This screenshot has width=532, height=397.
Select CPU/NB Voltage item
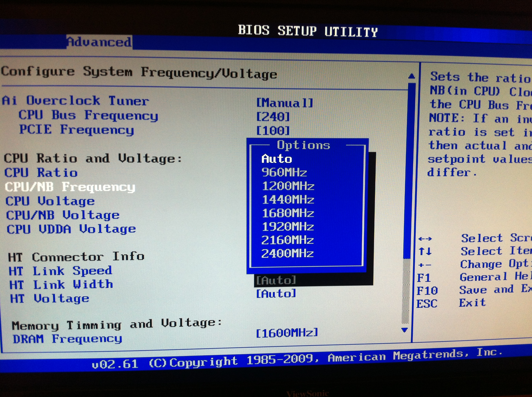pyautogui.click(x=63, y=215)
